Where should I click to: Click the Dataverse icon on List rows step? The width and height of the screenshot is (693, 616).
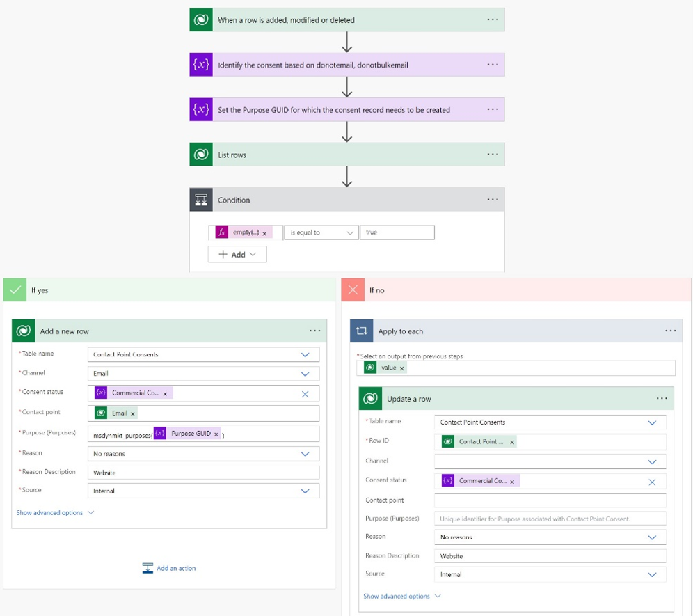[201, 155]
